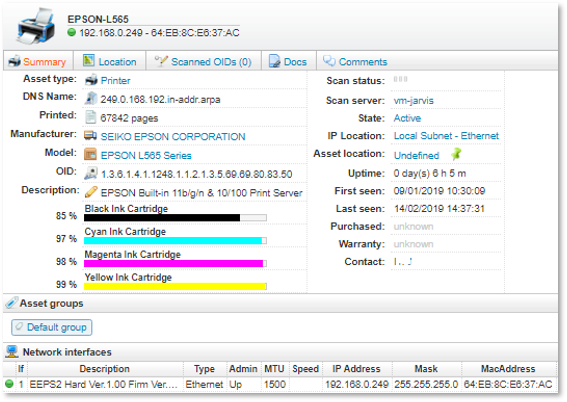
Task: Click the Cyan Ink Cartridge level bar
Action: (x=175, y=241)
